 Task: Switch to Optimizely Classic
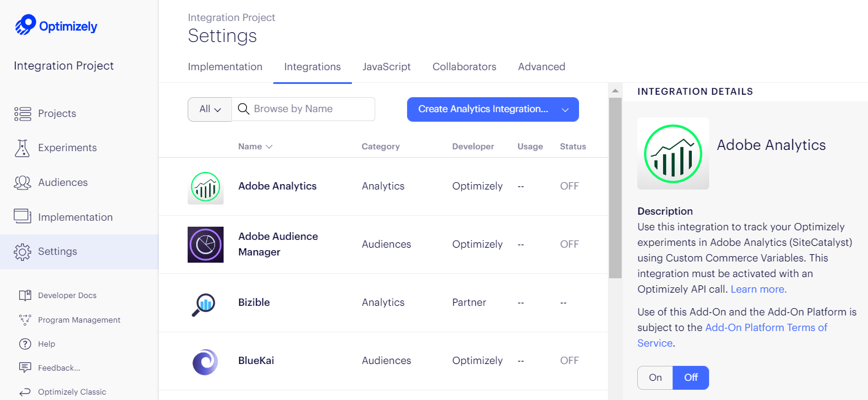pos(72,392)
